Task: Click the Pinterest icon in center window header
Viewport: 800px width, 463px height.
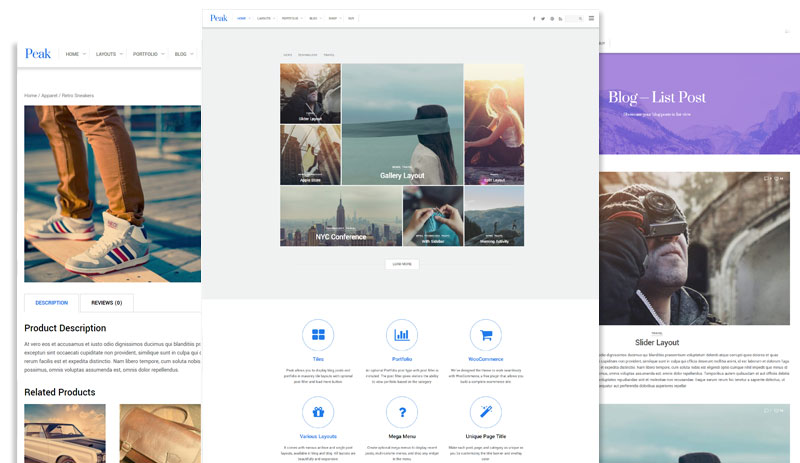Action: [552, 18]
